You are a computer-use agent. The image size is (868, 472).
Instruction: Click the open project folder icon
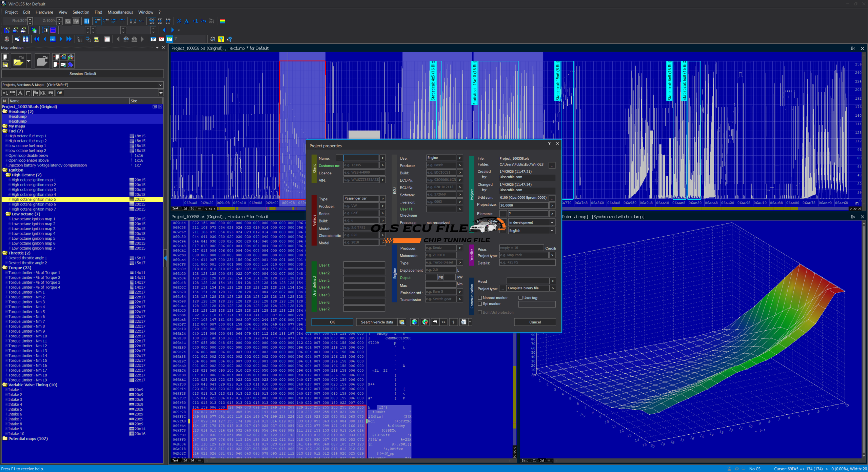(18, 61)
